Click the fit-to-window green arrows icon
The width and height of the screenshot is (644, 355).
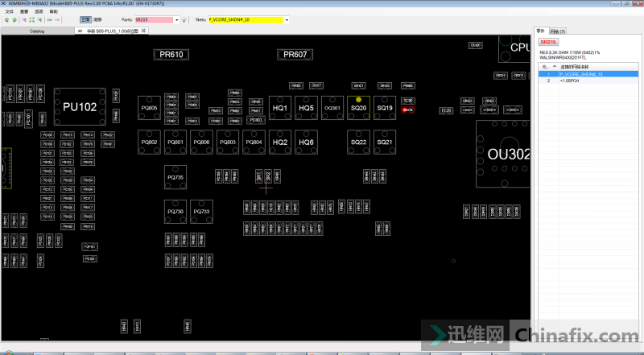32,19
